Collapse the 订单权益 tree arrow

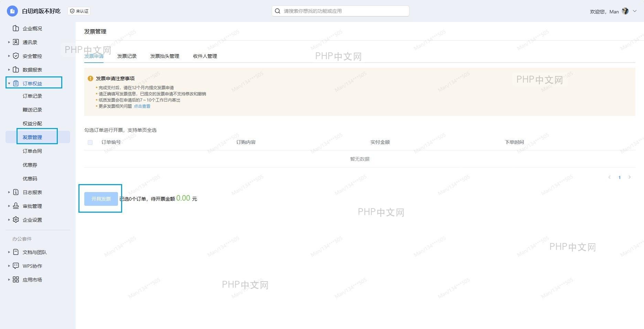tap(9, 83)
